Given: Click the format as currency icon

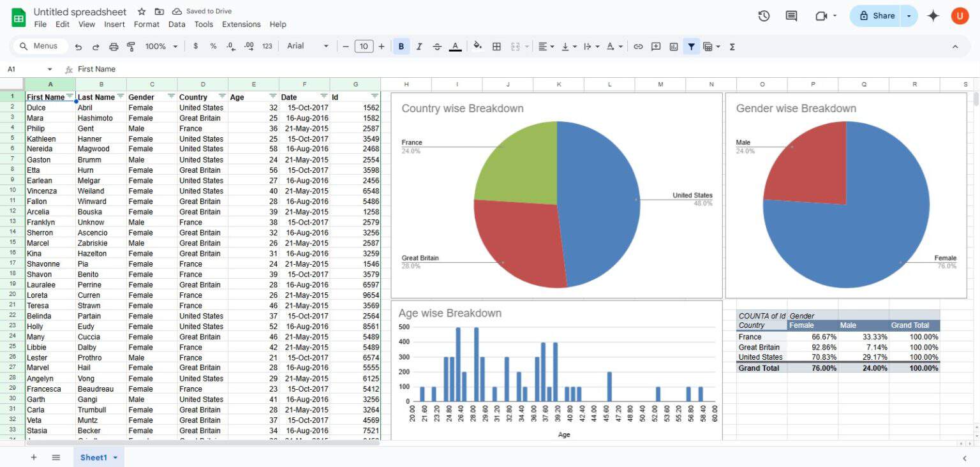Looking at the screenshot, I should point(196,46).
